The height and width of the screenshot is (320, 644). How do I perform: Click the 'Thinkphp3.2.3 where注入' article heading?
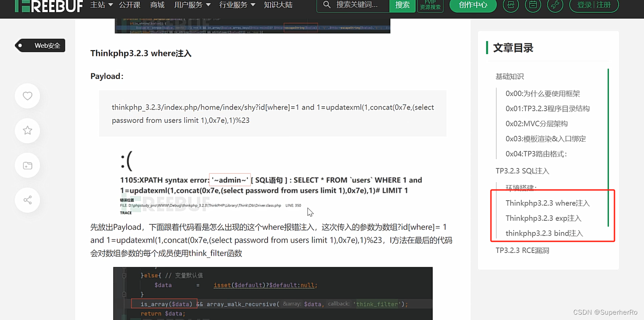(141, 53)
